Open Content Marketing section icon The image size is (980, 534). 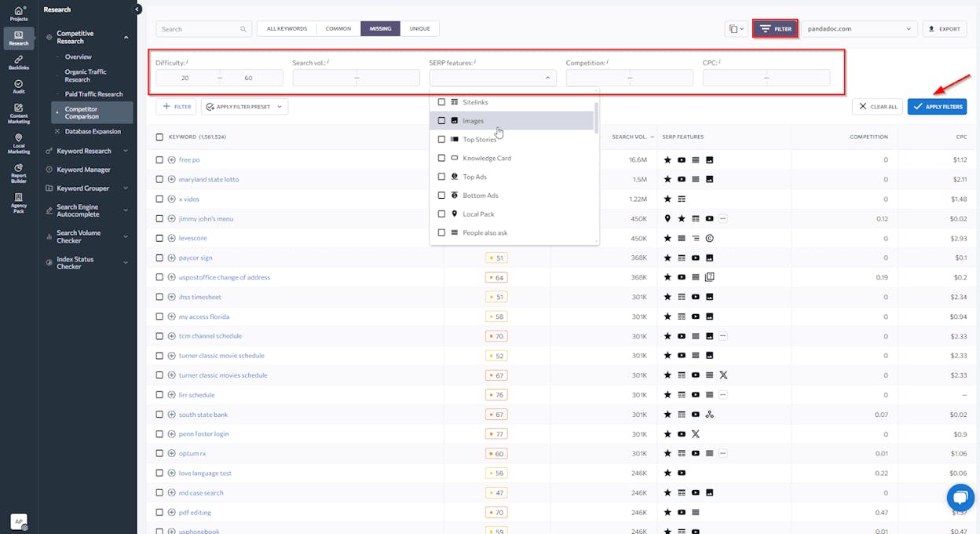pyautogui.click(x=19, y=114)
